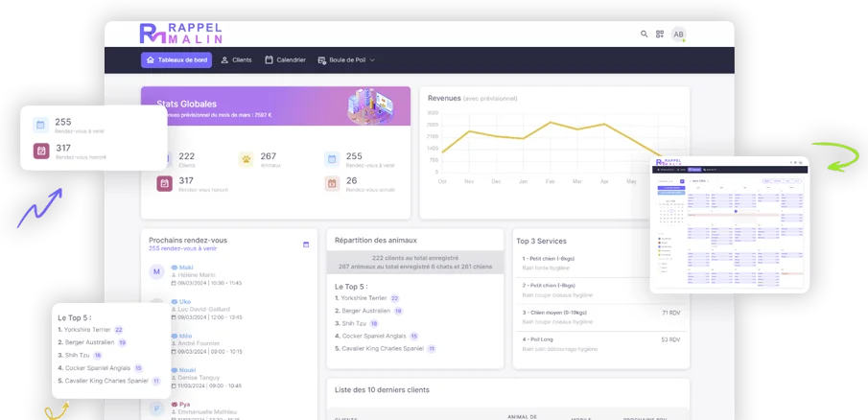Open the Tableaux de bord tab
This screenshot has width=868, height=420.
(176, 60)
